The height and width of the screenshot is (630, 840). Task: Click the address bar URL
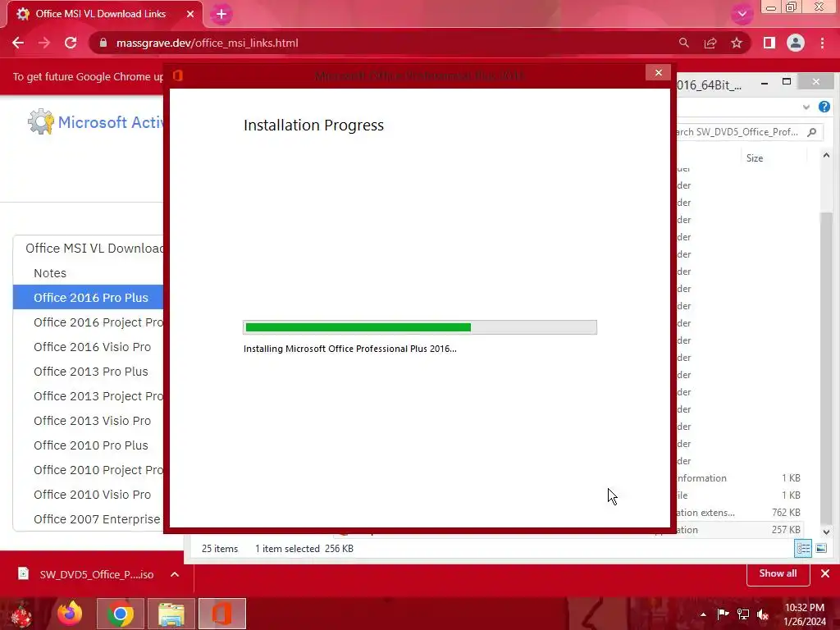208,43
